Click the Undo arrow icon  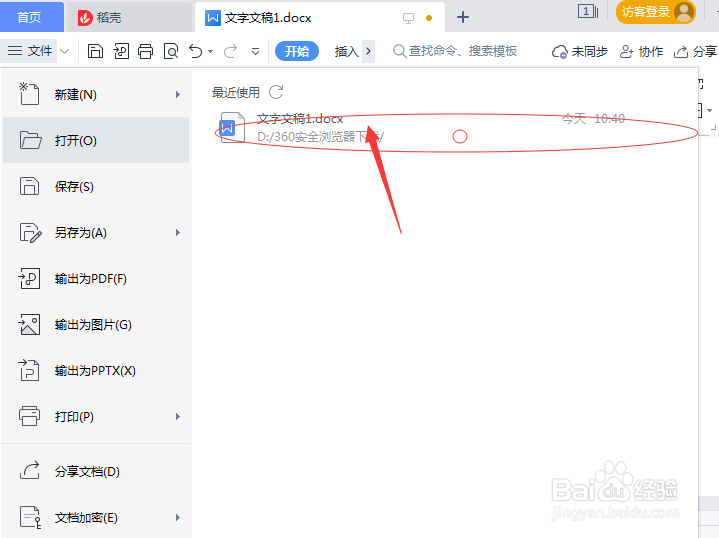tap(196, 51)
